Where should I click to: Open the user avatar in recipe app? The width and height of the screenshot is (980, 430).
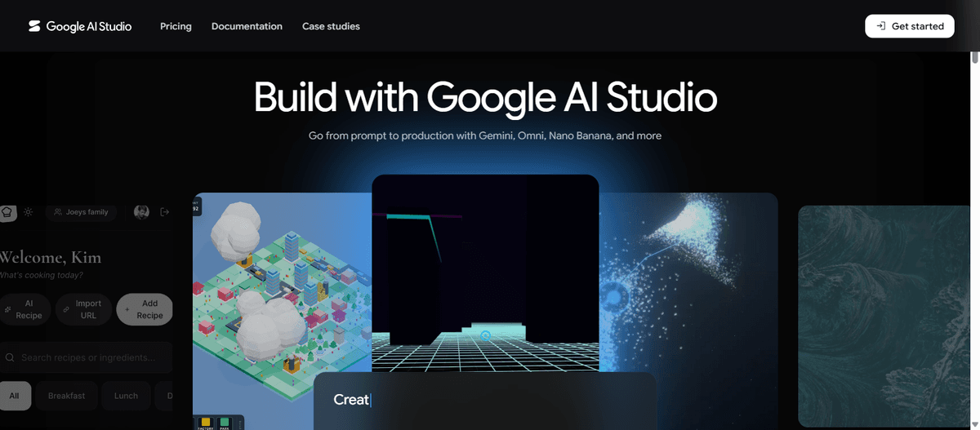[141, 212]
